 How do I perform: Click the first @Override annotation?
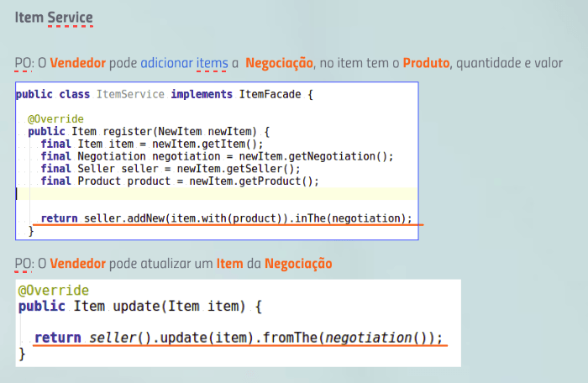pos(55,119)
